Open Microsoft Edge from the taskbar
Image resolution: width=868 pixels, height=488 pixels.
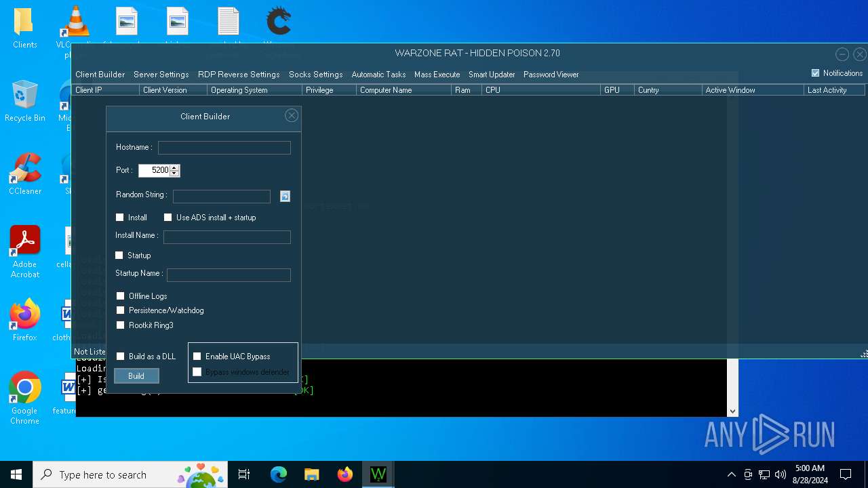point(279,474)
